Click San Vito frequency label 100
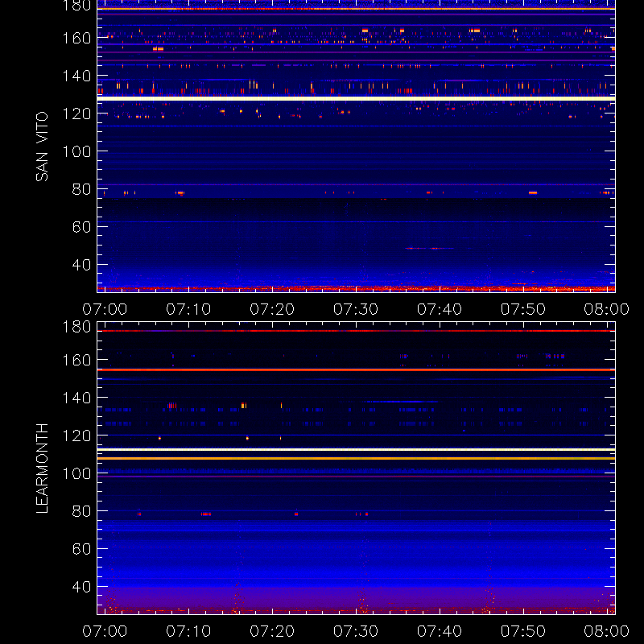Screen dimensions: 644x644 tap(76, 151)
